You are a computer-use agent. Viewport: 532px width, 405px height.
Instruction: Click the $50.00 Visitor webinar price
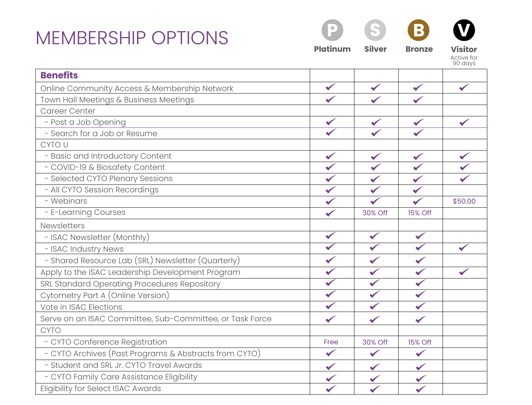coord(464,201)
